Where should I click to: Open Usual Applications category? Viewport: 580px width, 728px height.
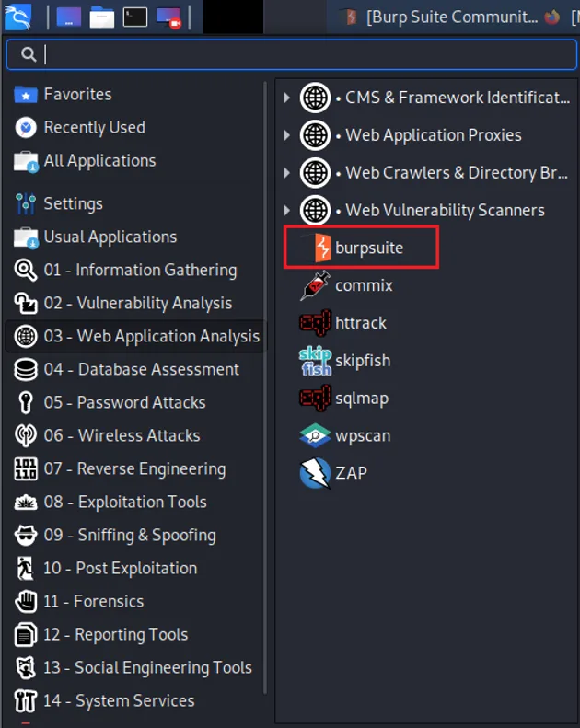(x=134, y=237)
